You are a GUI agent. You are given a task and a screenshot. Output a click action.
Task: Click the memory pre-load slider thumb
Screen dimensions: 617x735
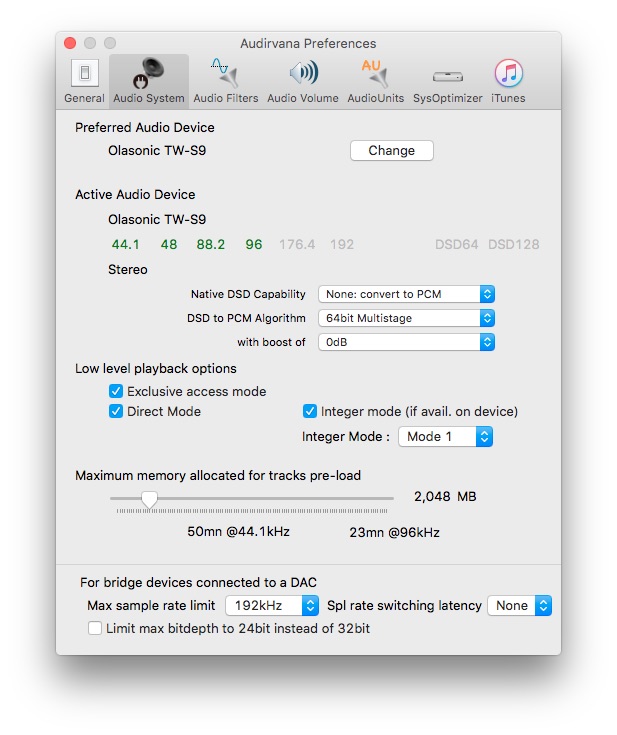(x=150, y=499)
